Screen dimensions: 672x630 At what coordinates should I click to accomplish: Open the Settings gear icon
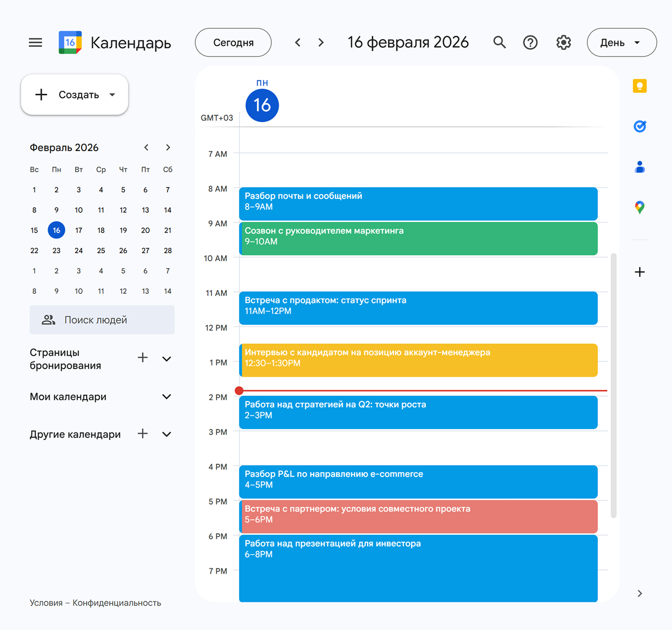tap(563, 42)
